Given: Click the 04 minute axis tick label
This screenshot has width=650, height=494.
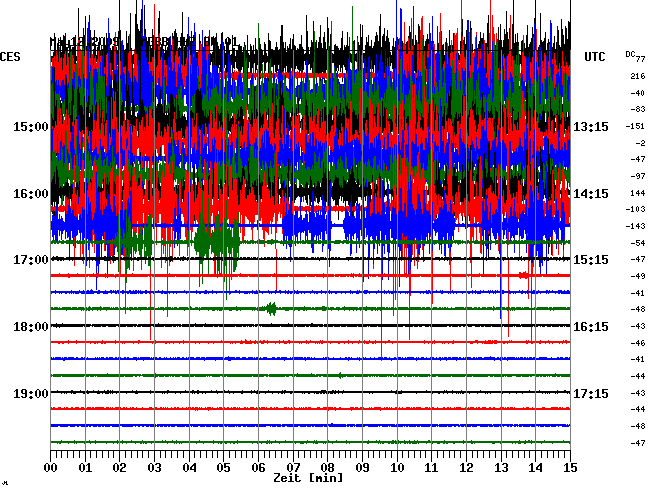Looking at the screenshot, I should point(189,468).
